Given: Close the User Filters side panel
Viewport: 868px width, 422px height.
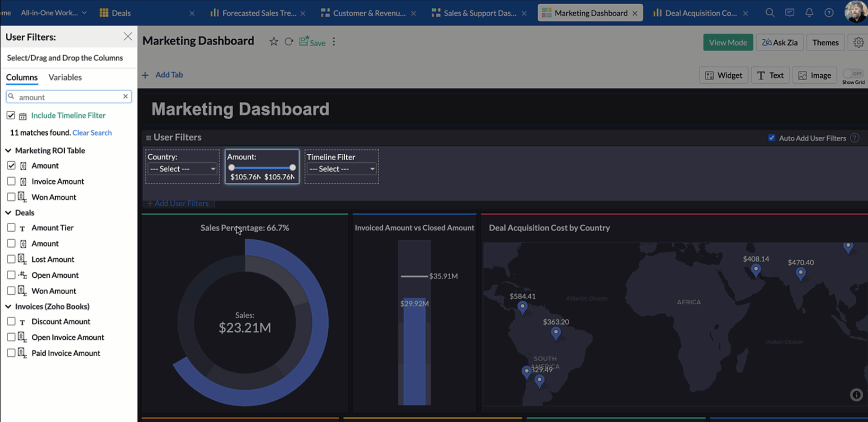Looking at the screenshot, I should (x=128, y=37).
